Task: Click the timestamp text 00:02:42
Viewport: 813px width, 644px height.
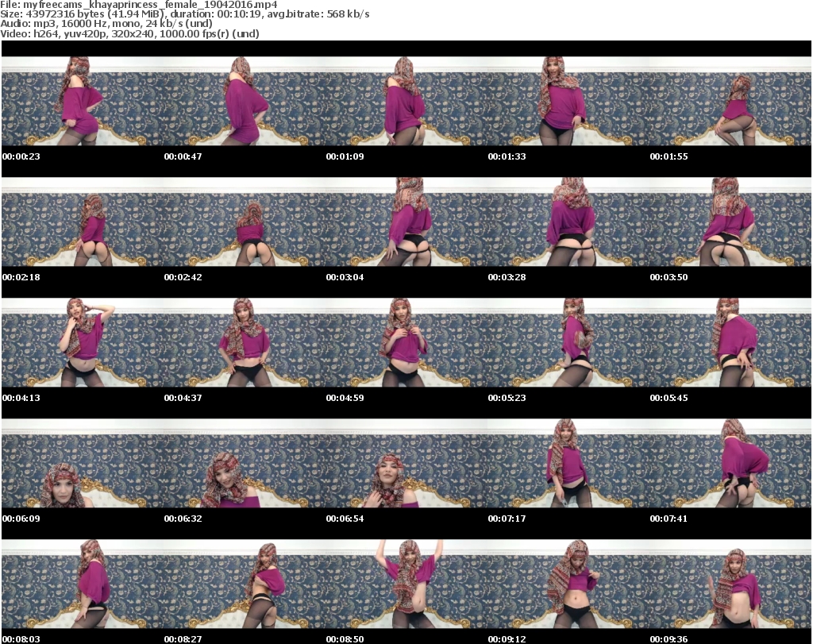Action: click(183, 277)
